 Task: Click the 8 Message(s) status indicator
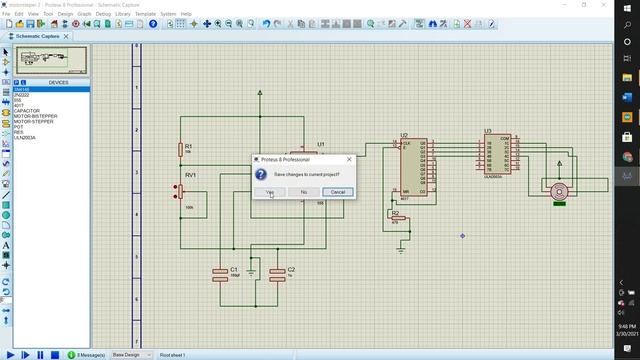pyautogui.click(x=86, y=355)
